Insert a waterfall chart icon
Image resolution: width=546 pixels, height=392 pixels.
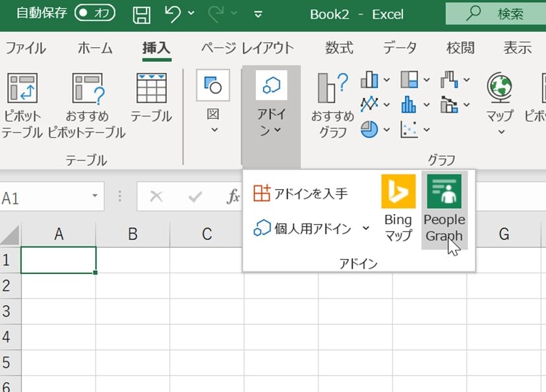449,80
